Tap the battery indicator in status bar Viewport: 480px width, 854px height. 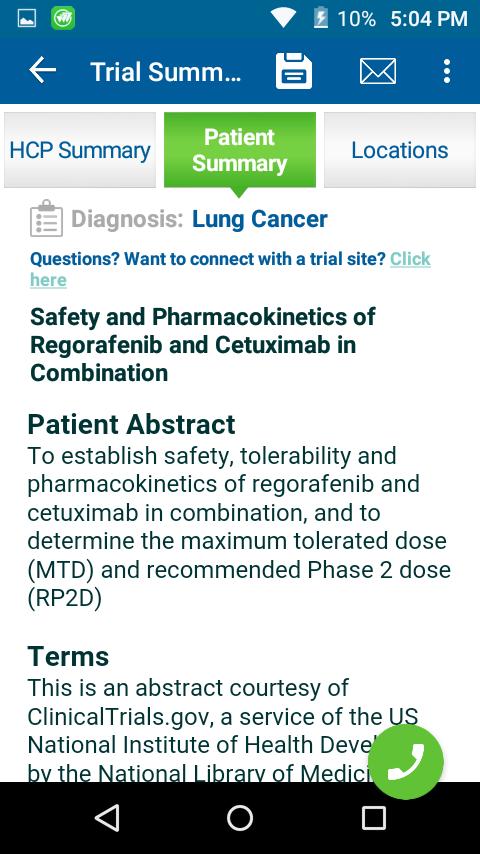[320, 19]
